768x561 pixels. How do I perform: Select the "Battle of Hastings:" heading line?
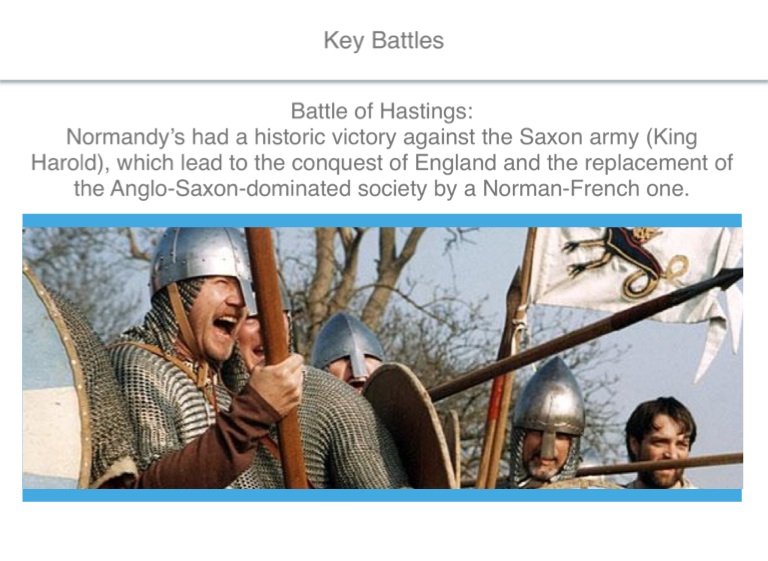383,110
